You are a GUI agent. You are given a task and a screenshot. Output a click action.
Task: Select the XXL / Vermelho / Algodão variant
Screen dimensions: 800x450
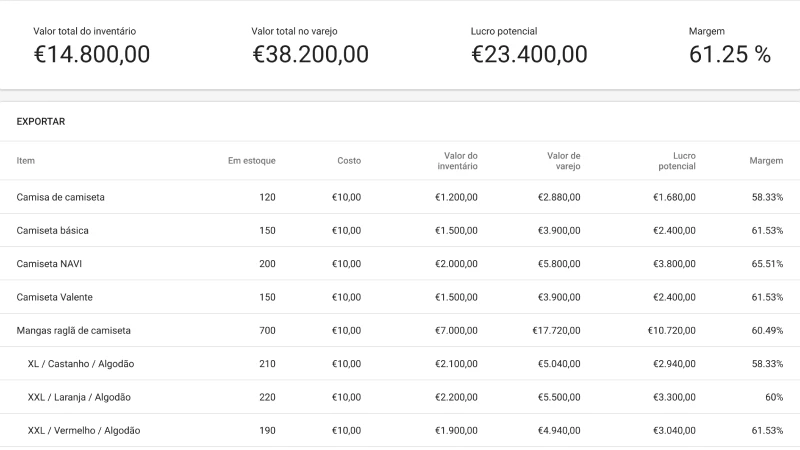[x=84, y=430]
